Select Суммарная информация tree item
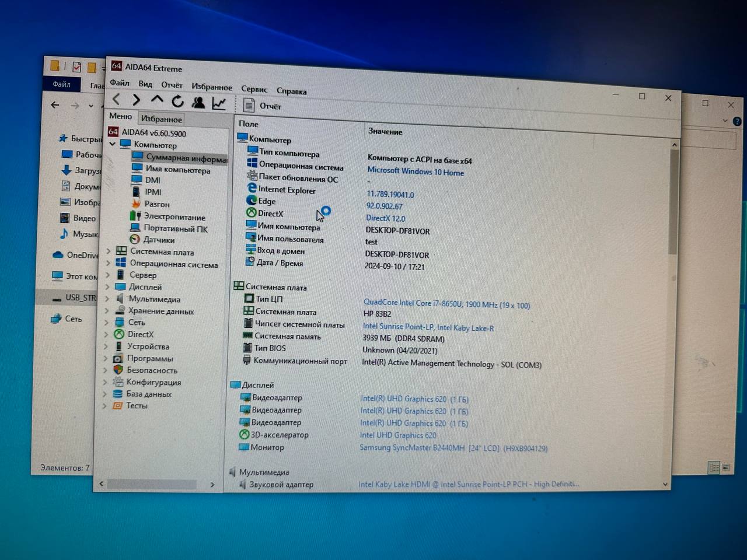 pyautogui.click(x=179, y=157)
